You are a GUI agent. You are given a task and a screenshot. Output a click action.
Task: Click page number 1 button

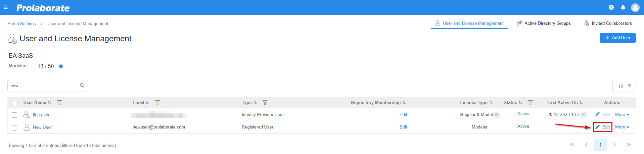click(600, 145)
